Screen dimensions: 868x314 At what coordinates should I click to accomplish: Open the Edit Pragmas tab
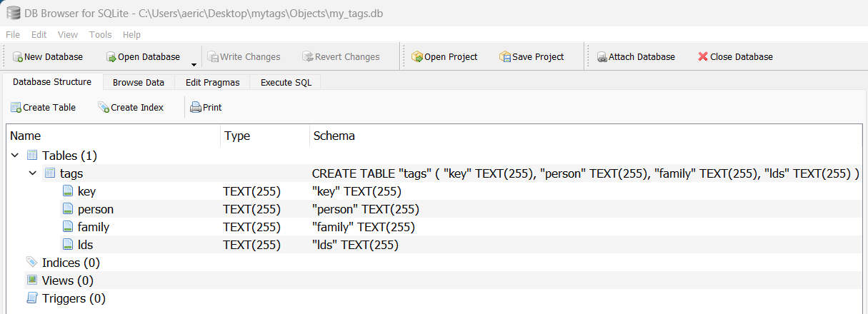click(212, 82)
